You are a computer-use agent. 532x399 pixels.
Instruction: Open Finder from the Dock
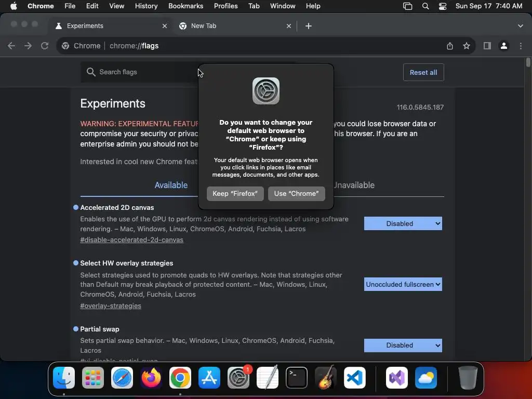(64, 378)
